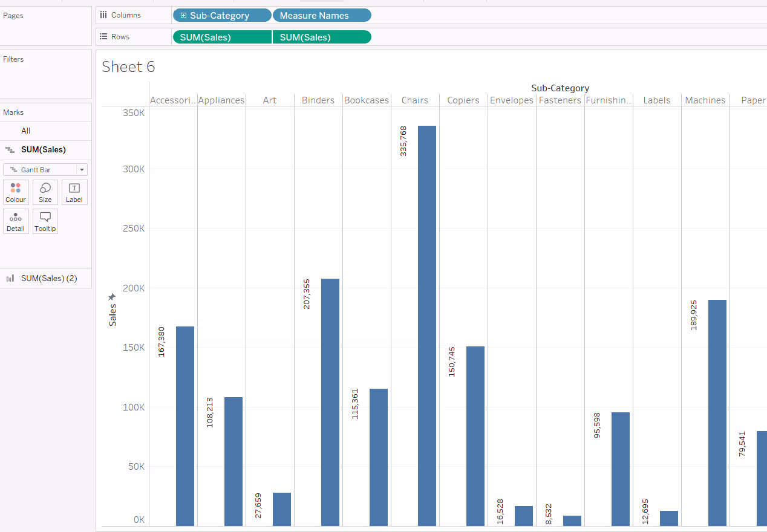The width and height of the screenshot is (767, 532).
Task: Select the Appliances bar in the chart
Action: click(x=233, y=461)
